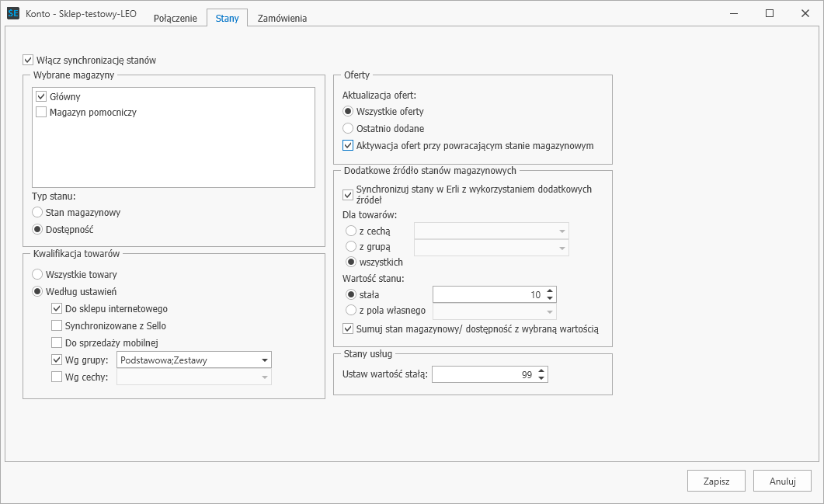Select Stan magazynowy radio option

pyautogui.click(x=37, y=212)
